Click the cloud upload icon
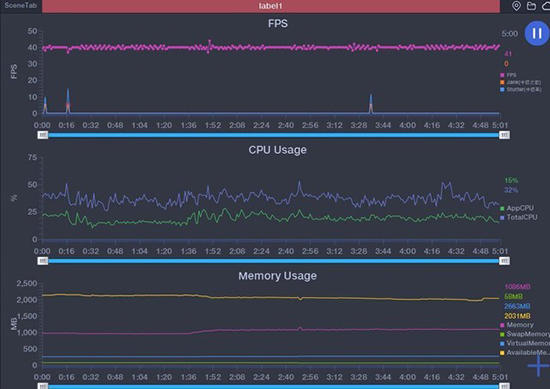 pyautogui.click(x=546, y=6)
